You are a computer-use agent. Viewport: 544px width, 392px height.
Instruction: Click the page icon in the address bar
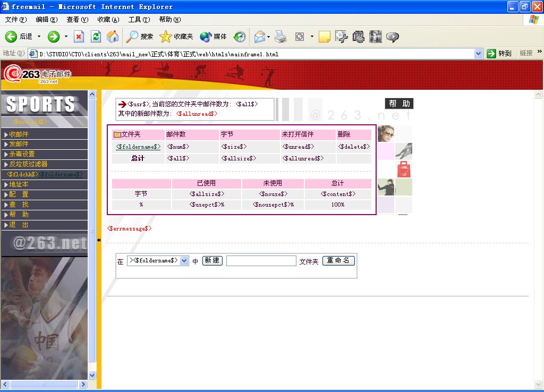[33, 54]
